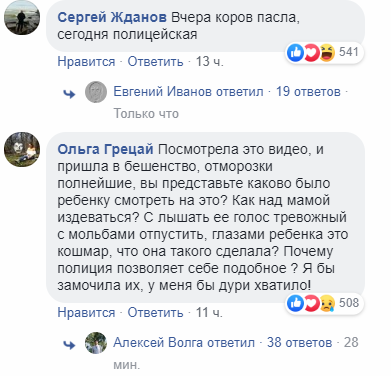Reply to Ольга Грецай's comment via Ответить

pos(155,313)
